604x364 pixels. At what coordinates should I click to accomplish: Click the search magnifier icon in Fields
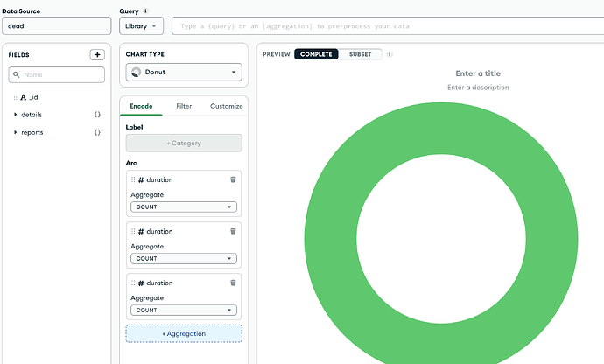click(x=16, y=74)
